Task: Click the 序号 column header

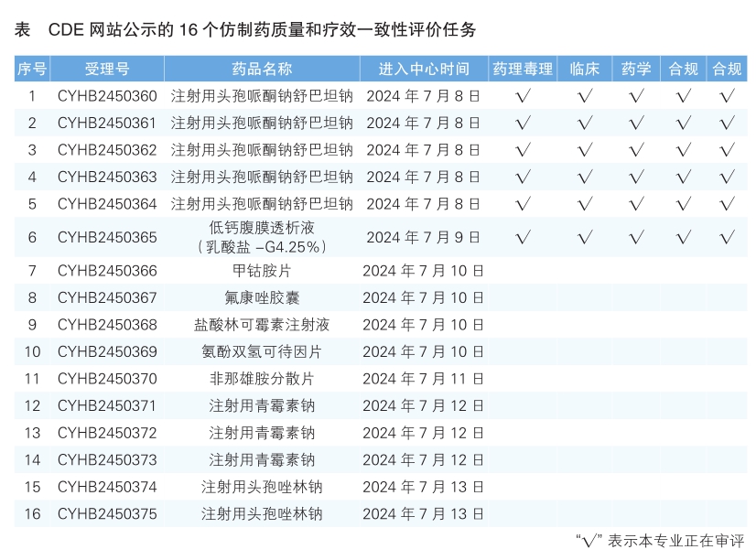Action: coord(32,70)
